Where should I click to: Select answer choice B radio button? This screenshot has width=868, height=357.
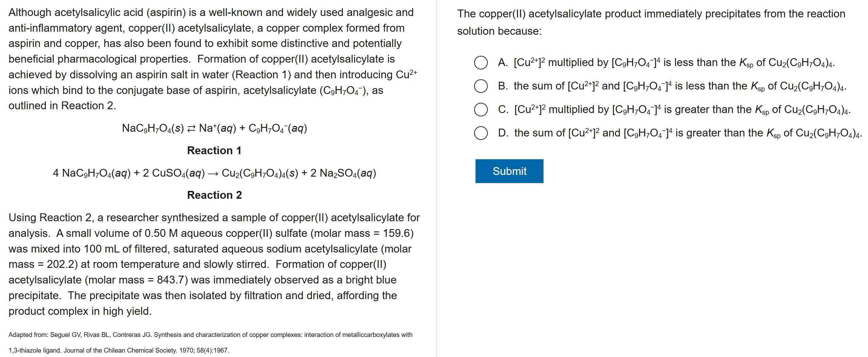tap(481, 86)
